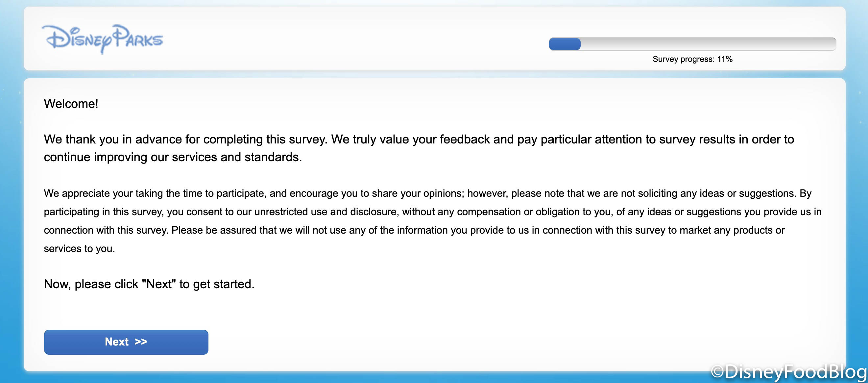868x383 pixels.
Task: Click the blue filled portion of progress bar
Action: point(565,44)
